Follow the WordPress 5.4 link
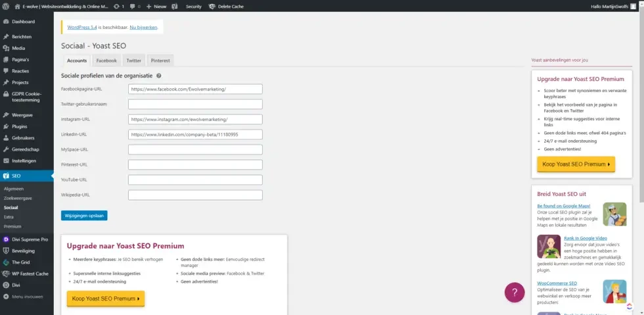The height and width of the screenshot is (315, 644). (82, 27)
